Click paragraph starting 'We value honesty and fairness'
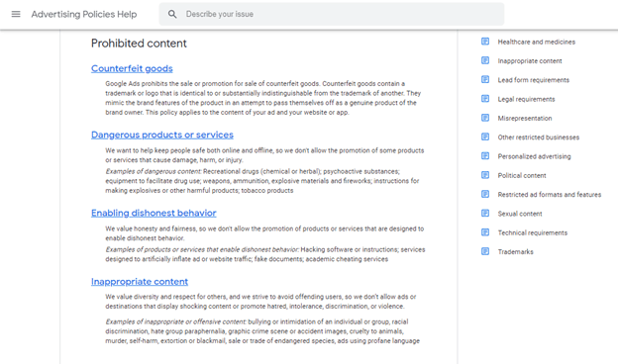This screenshot has width=618, height=364. [x=264, y=233]
